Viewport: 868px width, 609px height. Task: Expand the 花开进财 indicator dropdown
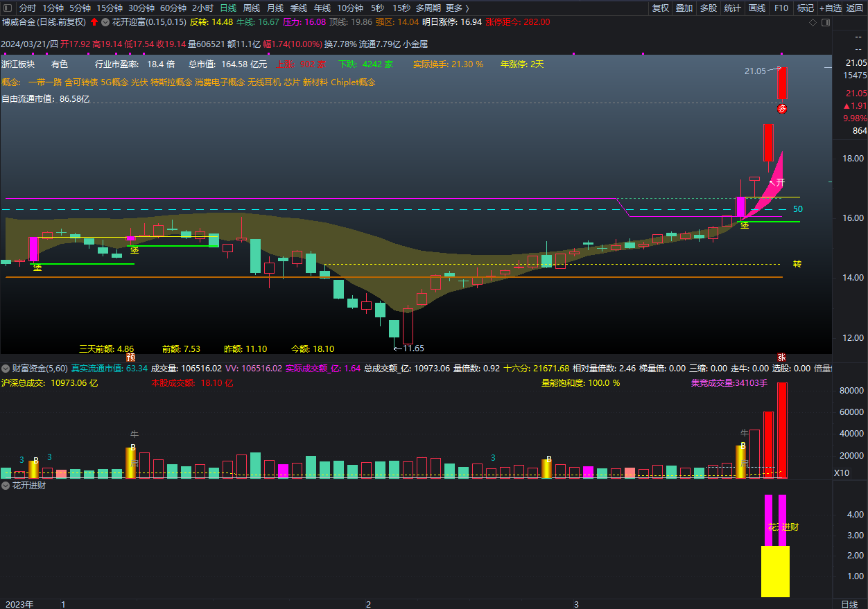click(6, 486)
